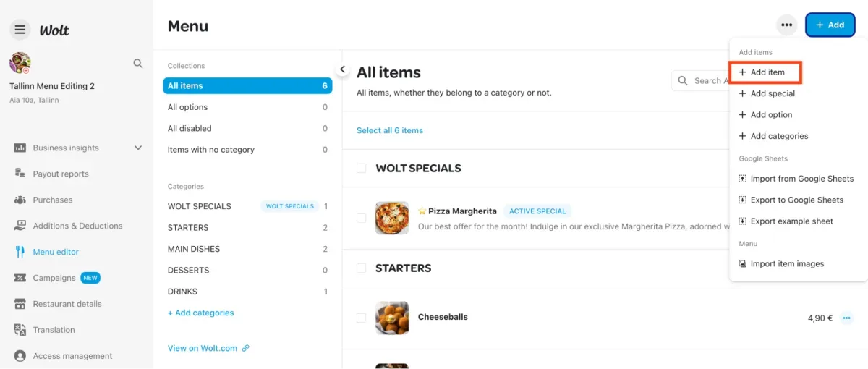The image size is (868, 369).
Task: Collapse the collections panel with chevron
Action: tap(342, 69)
